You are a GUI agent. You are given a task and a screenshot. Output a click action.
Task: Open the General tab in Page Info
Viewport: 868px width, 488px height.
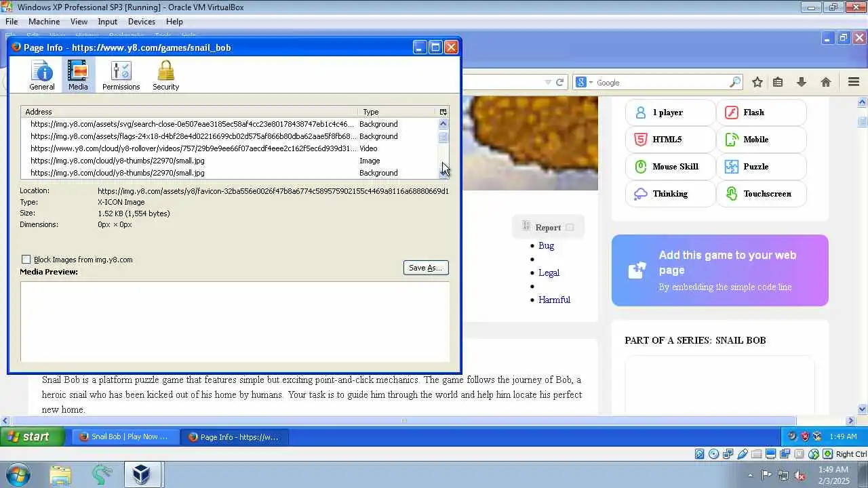coord(42,75)
